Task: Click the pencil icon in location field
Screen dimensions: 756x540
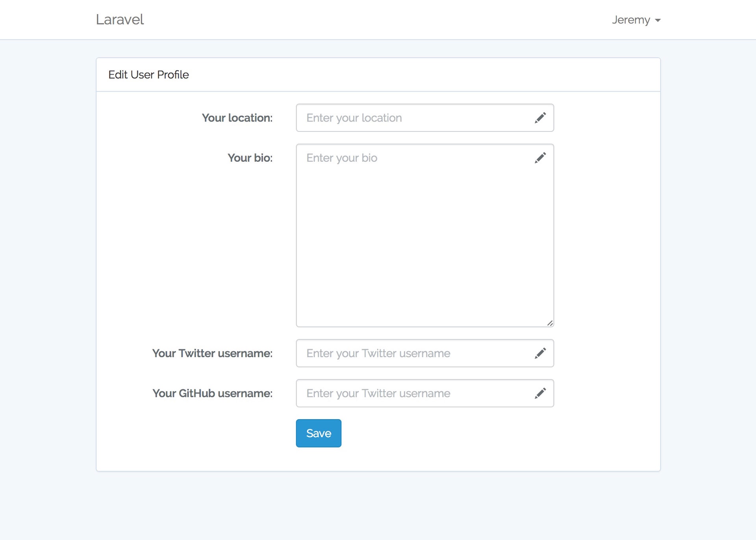Action: [540, 118]
